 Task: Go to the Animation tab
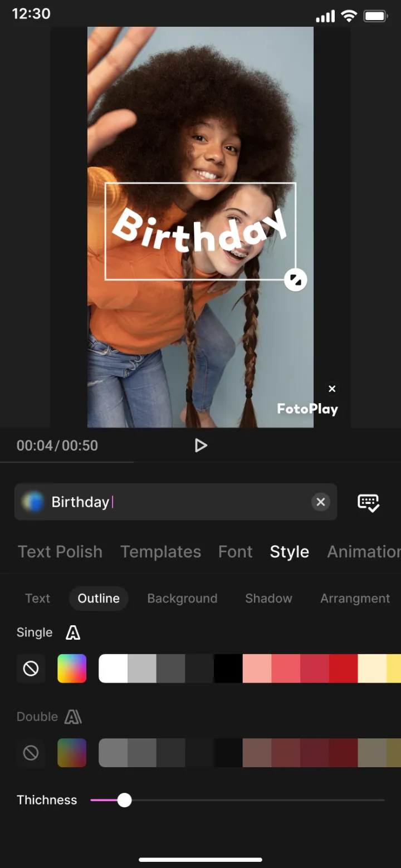pyautogui.click(x=364, y=552)
